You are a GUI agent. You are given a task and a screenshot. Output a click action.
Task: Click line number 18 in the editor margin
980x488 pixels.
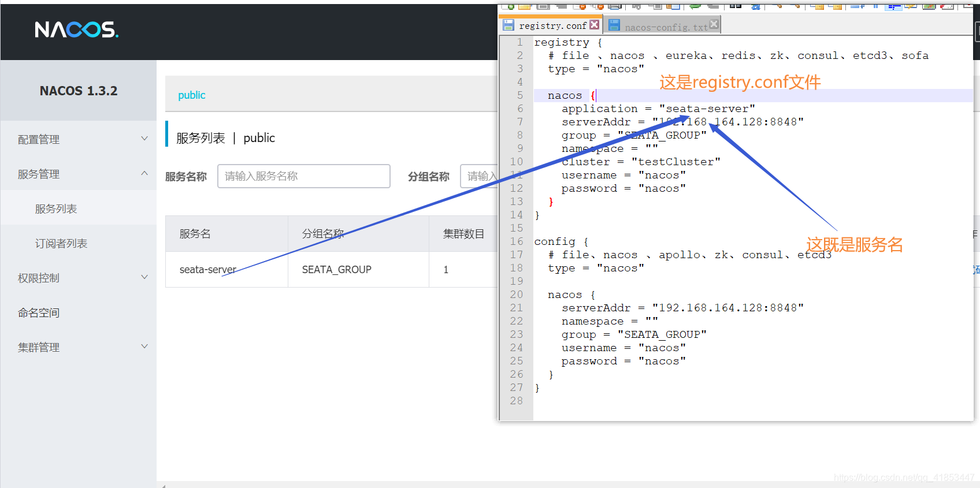517,268
